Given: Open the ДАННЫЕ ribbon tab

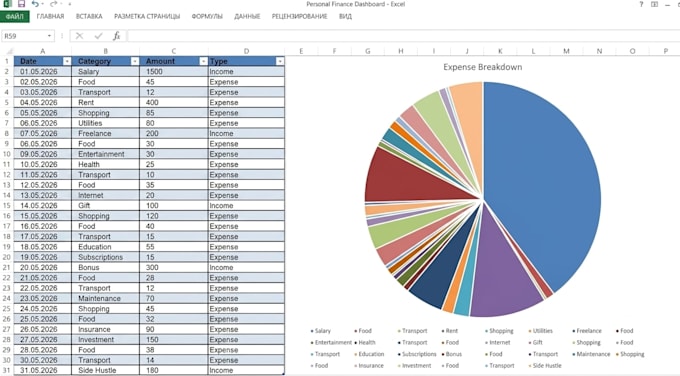Looking at the screenshot, I should (247, 16).
